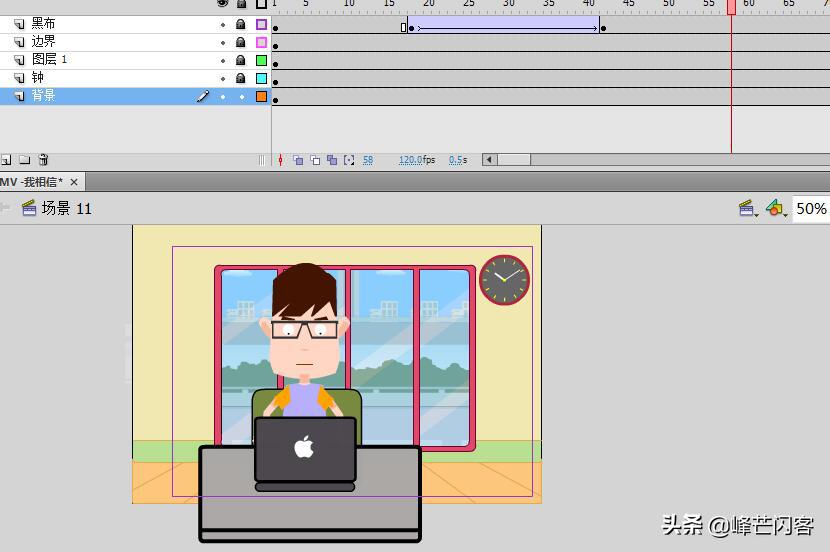Unlock the 钟 layer
Viewport: 830px width, 552px height.
coord(240,78)
